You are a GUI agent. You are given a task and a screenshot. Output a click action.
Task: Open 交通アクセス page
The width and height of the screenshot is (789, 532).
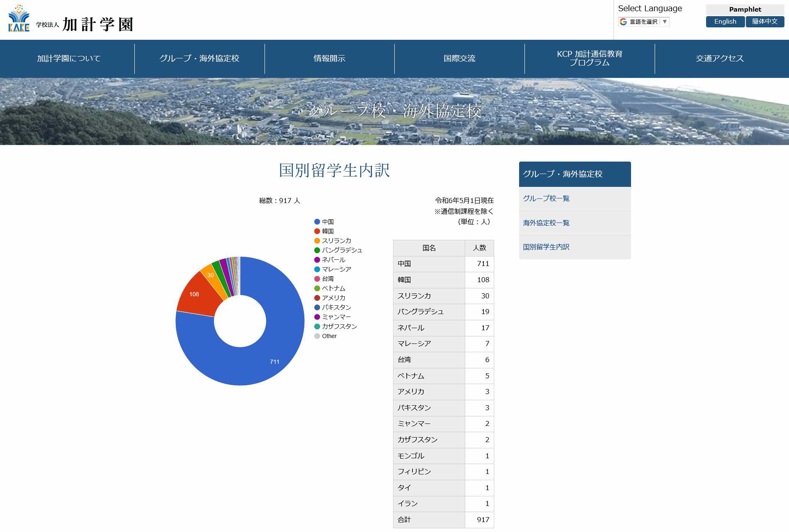720,58
